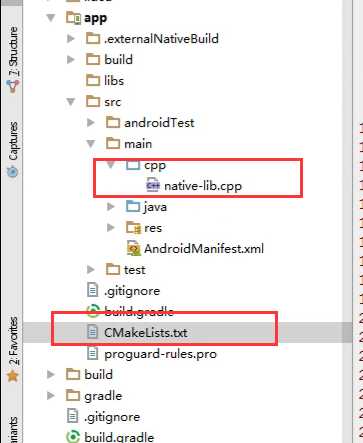
Task: Click the root .gitignore file icon
Action: tap(73, 416)
